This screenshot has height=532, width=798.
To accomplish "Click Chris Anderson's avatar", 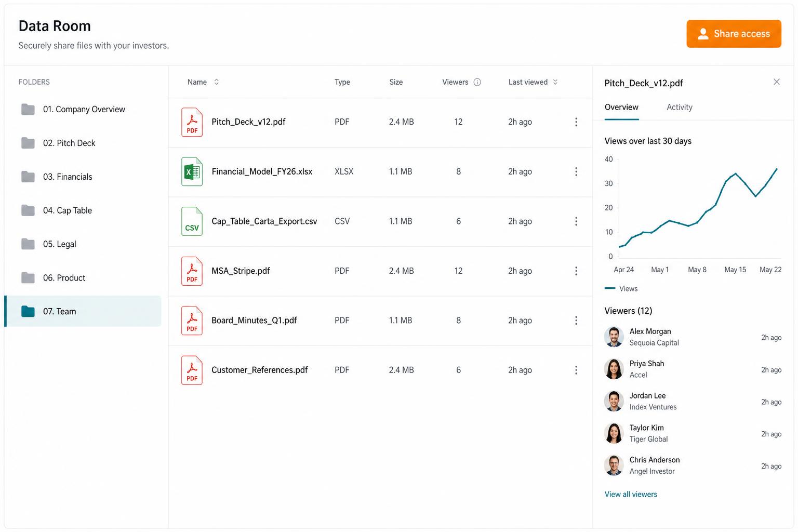I will pyautogui.click(x=614, y=465).
